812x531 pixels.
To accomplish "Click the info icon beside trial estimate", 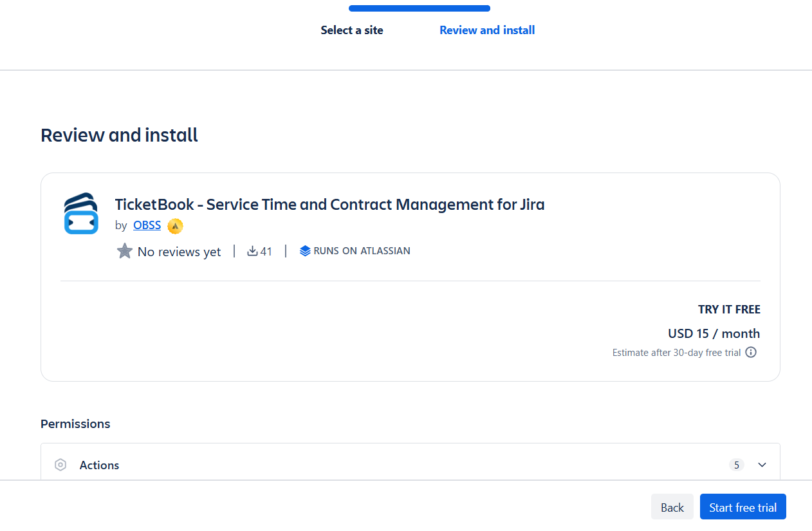I will [x=750, y=352].
